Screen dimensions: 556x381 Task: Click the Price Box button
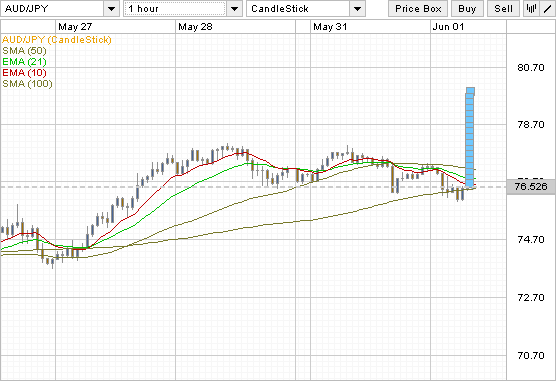point(418,9)
